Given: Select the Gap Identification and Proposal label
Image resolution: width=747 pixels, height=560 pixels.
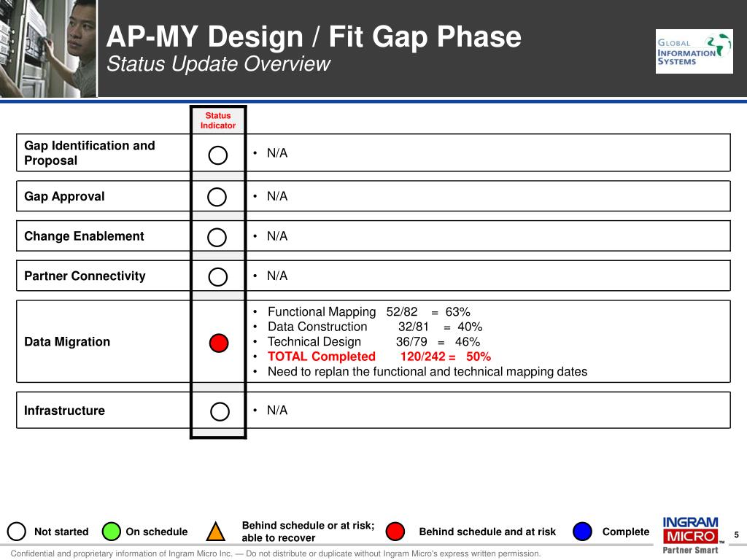Looking at the screenshot, I should 90,153.
